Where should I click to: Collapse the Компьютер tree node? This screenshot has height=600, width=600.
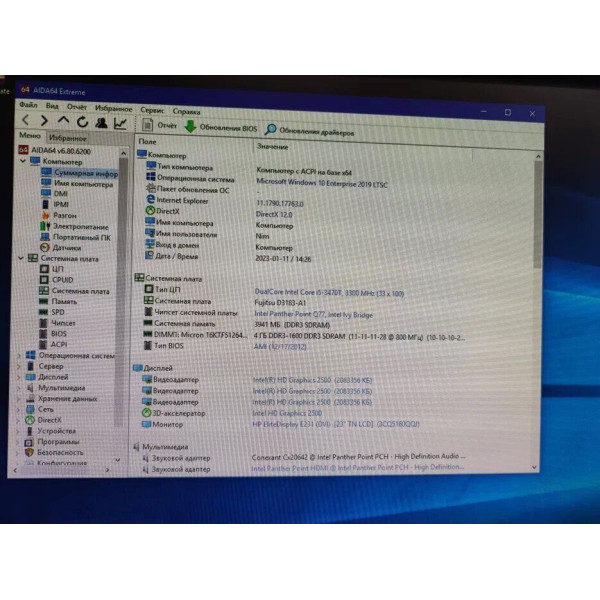click(23, 161)
